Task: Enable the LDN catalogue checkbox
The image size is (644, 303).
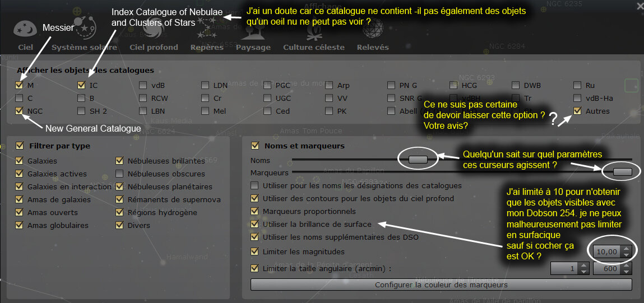Action: [x=205, y=85]
